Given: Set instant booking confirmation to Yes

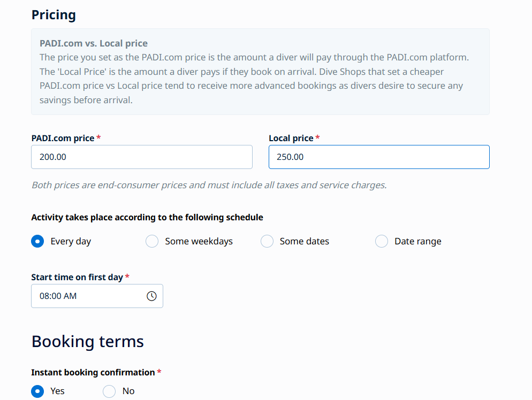Looking at the screenshot, I should pyautogui.click(x=37, y=391).
